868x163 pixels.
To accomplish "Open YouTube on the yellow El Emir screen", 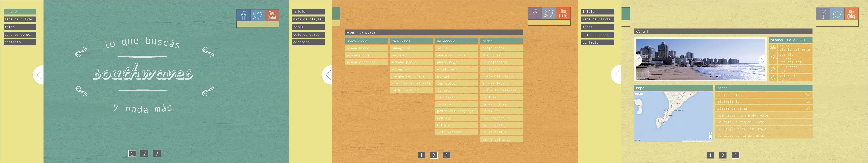I will 851,14.
